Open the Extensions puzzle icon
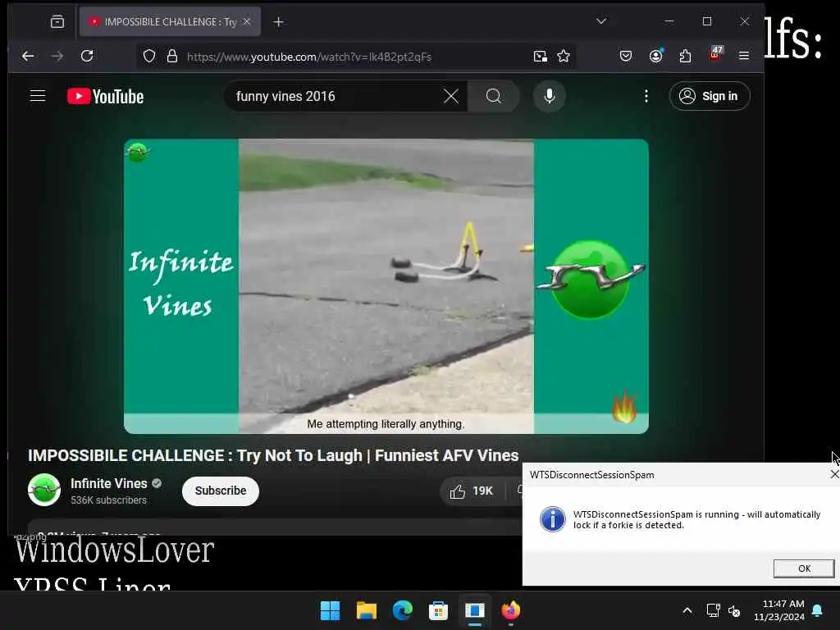840x630 pixels. (685, 56)
